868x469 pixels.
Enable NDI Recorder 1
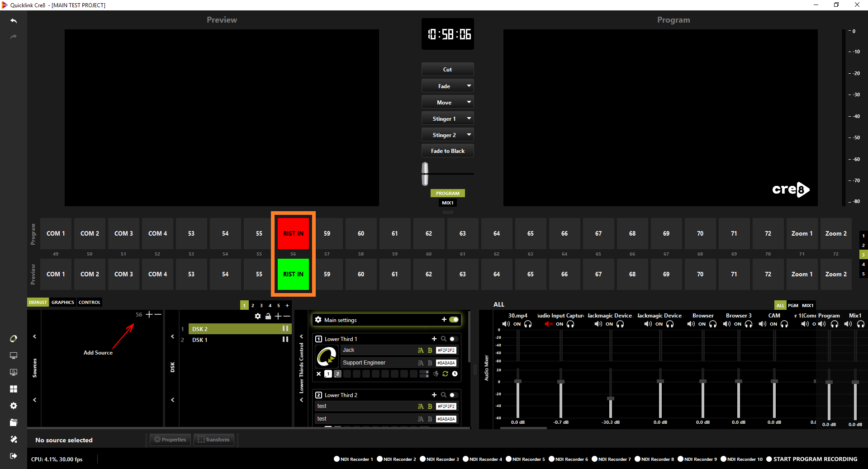(x=337, y=459)
